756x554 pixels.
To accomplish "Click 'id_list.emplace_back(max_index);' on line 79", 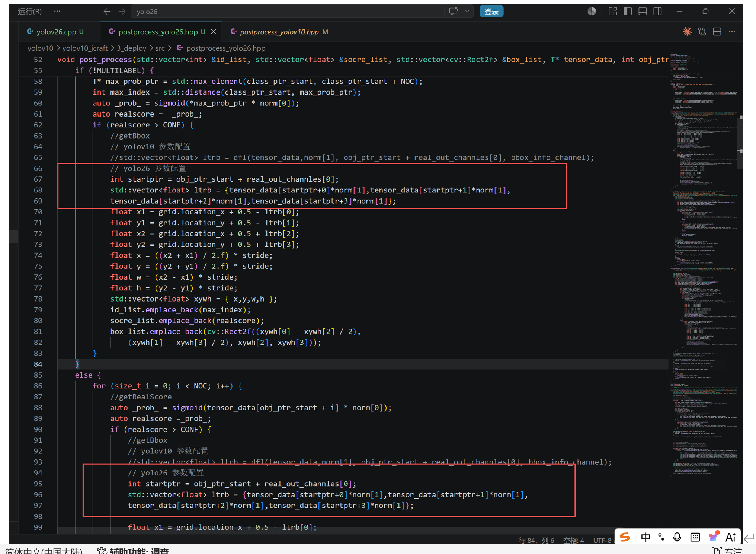I will (x=180, y=310).
